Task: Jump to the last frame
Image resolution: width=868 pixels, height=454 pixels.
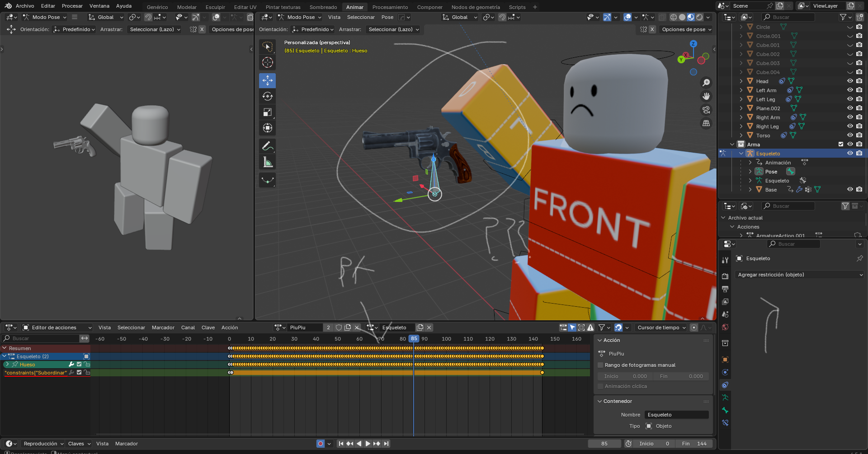Action: click(386, 444)
